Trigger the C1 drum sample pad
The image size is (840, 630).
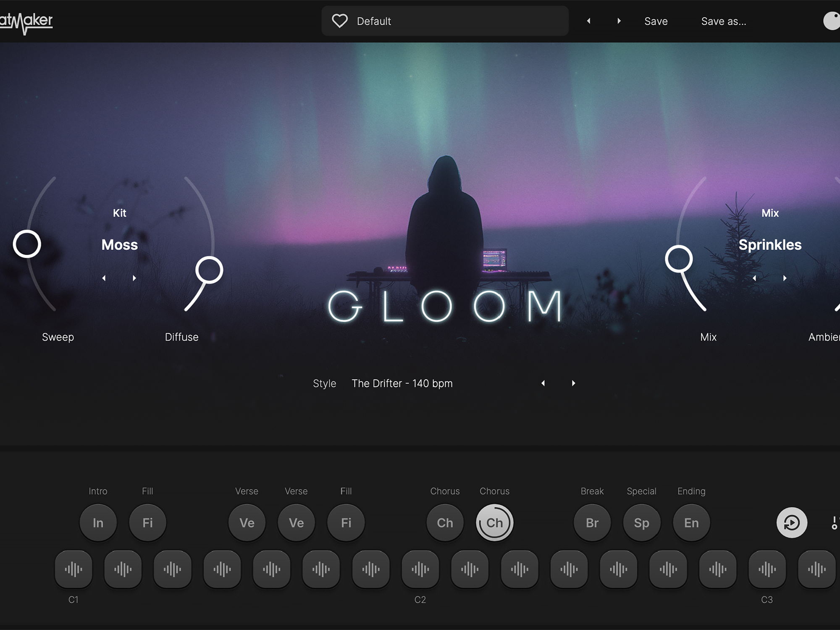click(73, 570)
